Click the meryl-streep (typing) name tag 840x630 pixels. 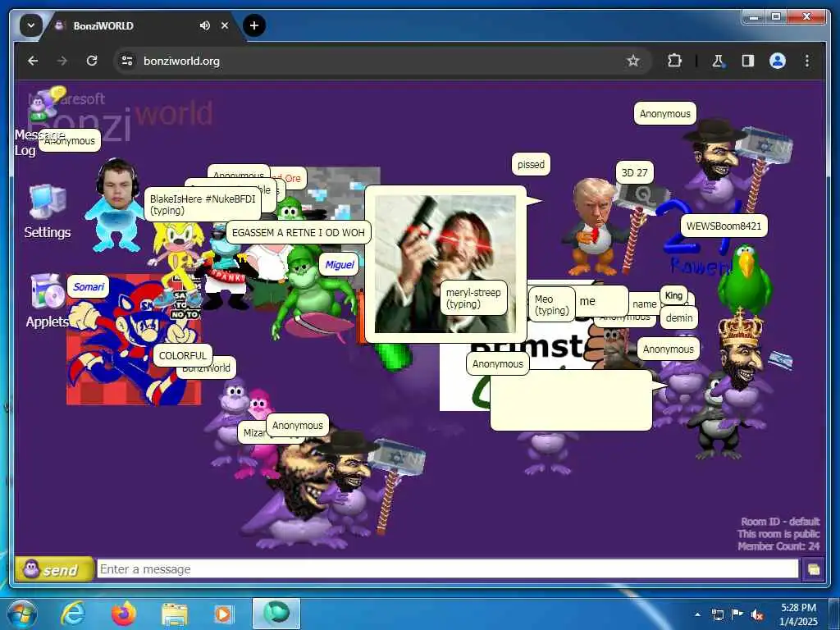[473, 298]
